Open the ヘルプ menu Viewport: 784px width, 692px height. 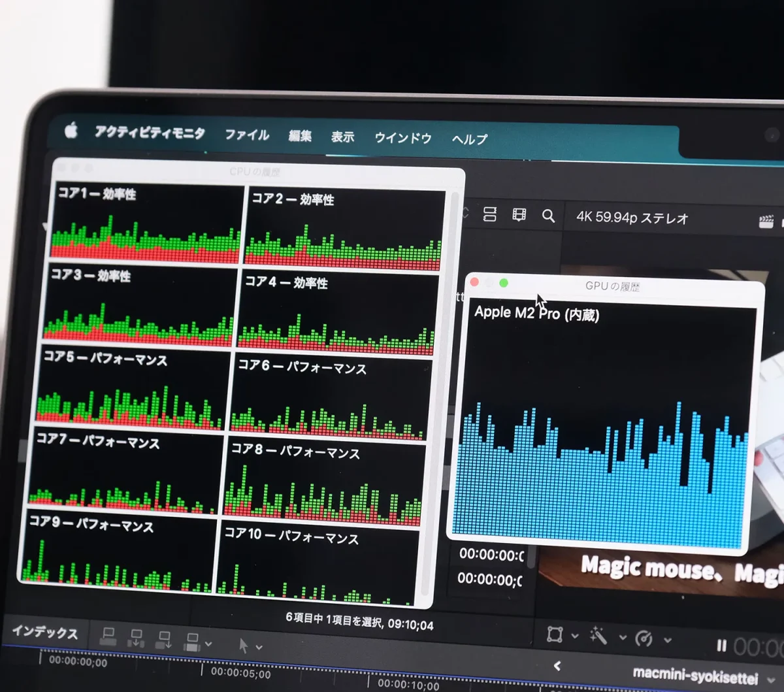(470, 139)
